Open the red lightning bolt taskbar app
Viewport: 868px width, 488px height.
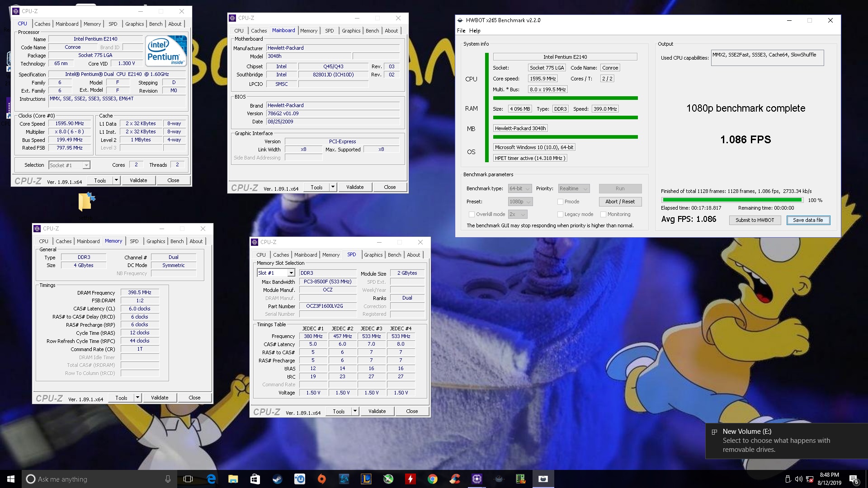coord(410,479)
